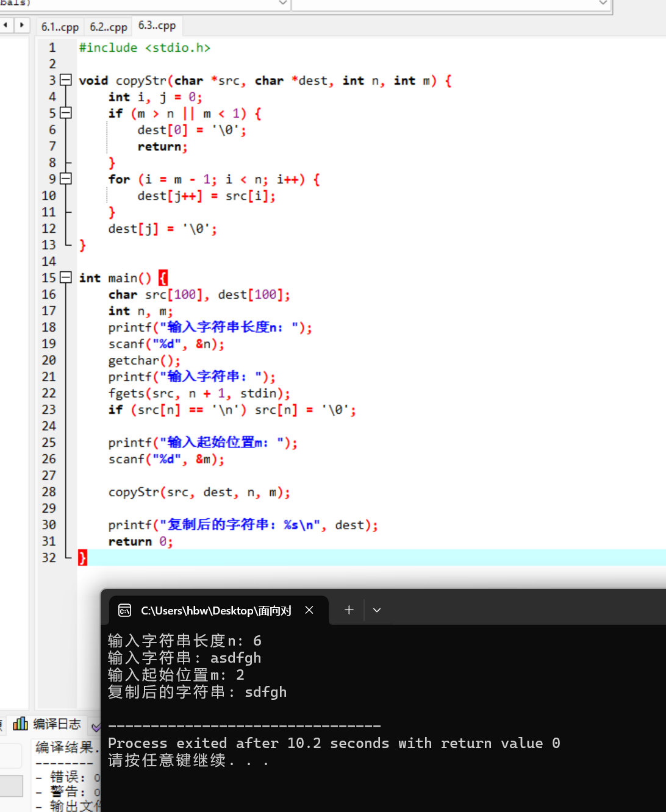
Task: Click line number 14 in the gutter
Action: [x=49, y=262]
